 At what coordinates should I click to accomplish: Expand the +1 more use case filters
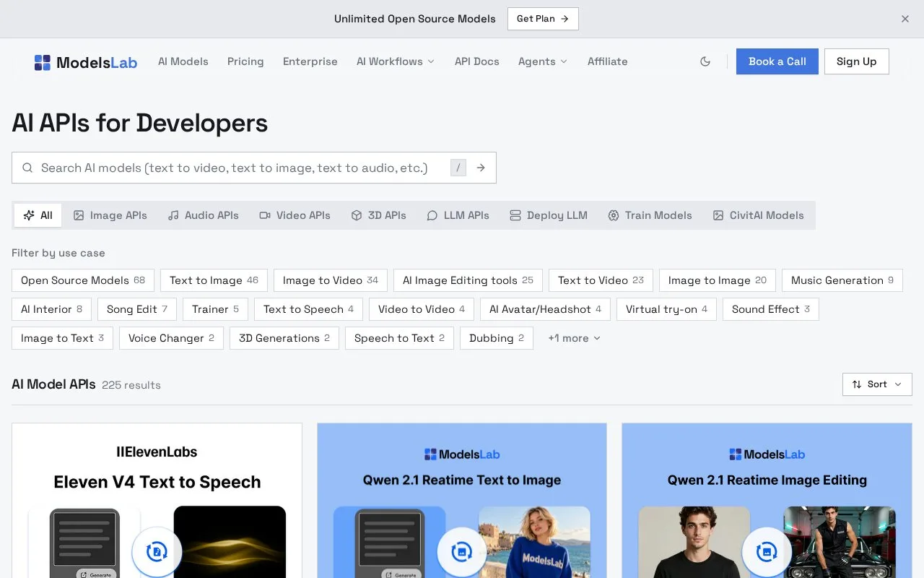click(x=574, y=338)
